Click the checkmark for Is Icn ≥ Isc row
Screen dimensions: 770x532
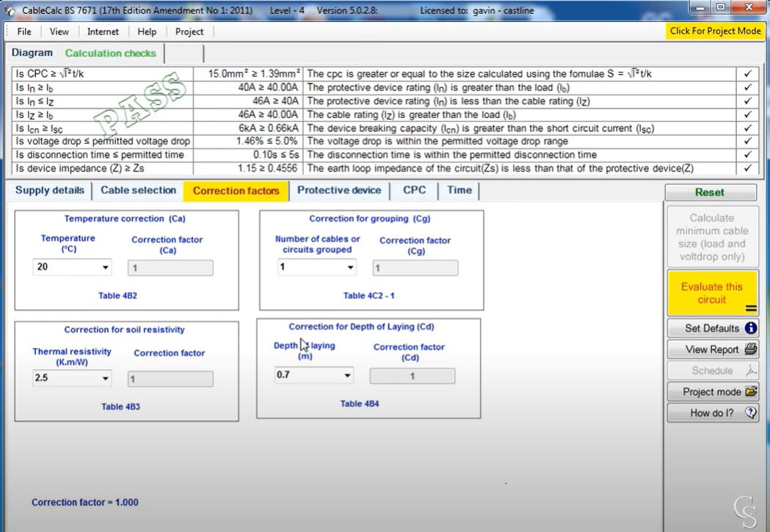pos(747,128)
